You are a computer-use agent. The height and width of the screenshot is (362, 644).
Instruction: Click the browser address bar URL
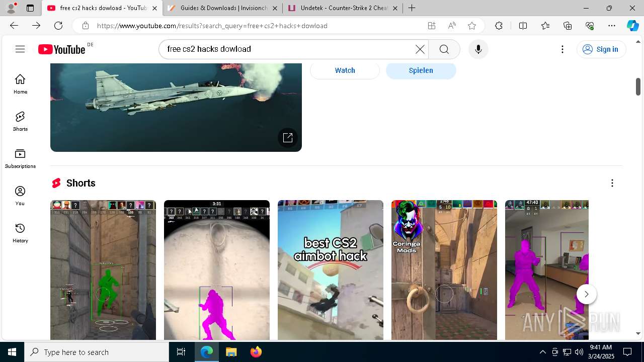(x=212, y=26)
